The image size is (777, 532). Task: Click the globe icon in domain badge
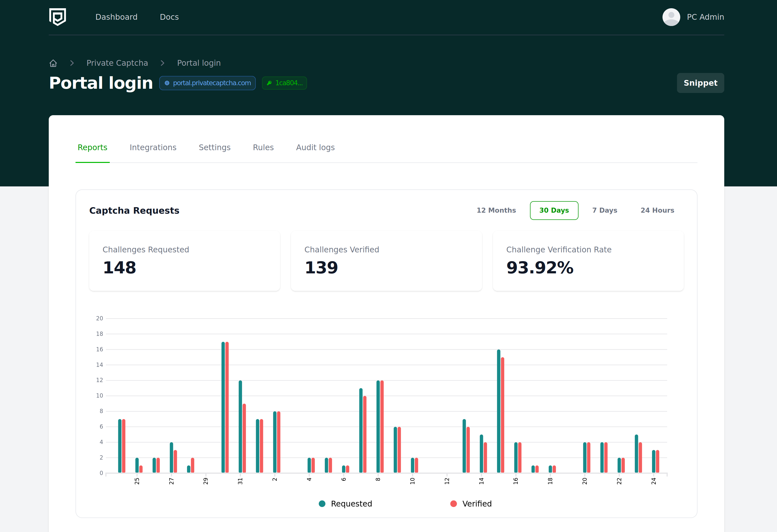click(x=167, y=83)
